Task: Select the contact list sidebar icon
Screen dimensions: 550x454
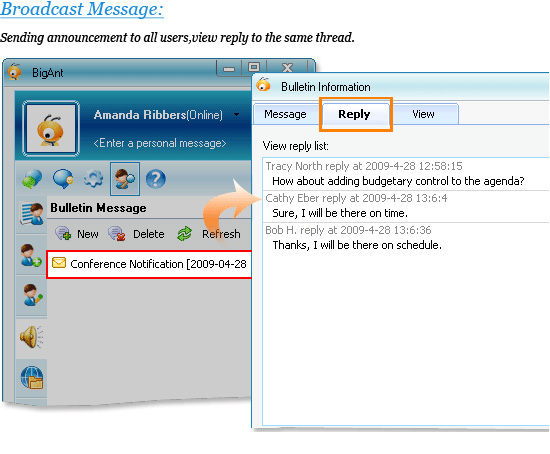Action: [32, 214]
